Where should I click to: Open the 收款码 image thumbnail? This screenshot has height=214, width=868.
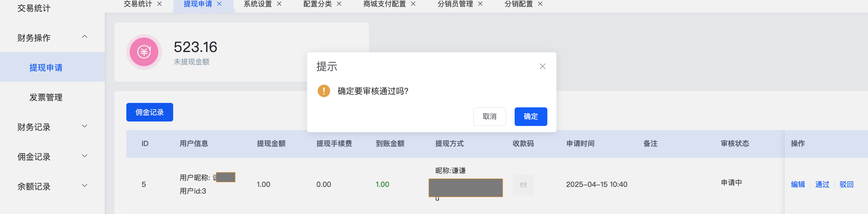pyautogui.click(x=523, y=185)
